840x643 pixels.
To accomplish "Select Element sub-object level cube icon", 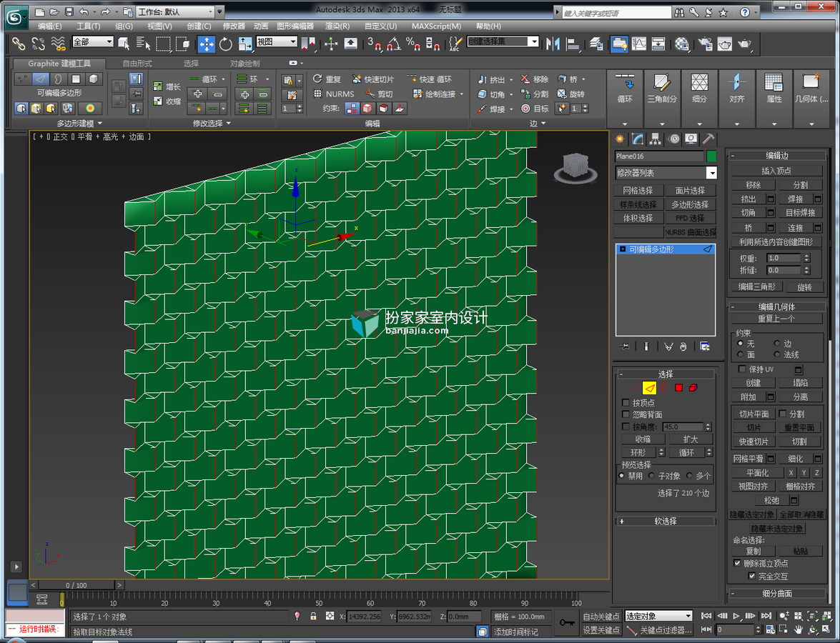I will coord(693,388).
